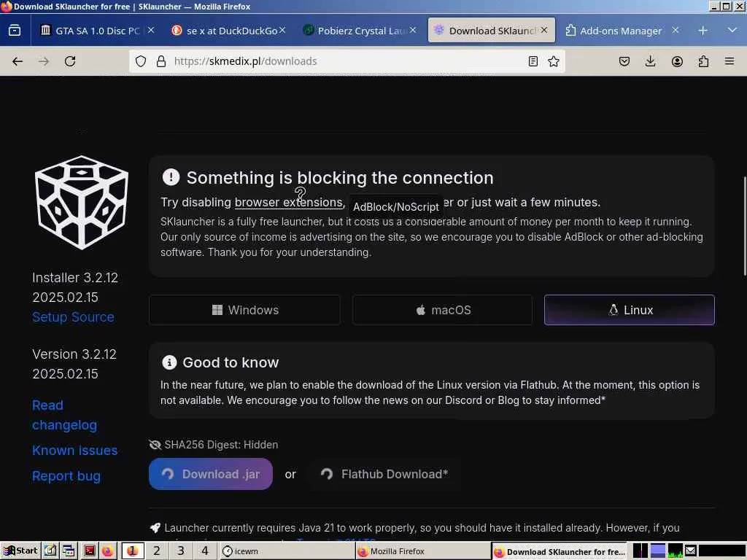Close the GTA SA 1.0 Disc PC tab

(151, 30)
